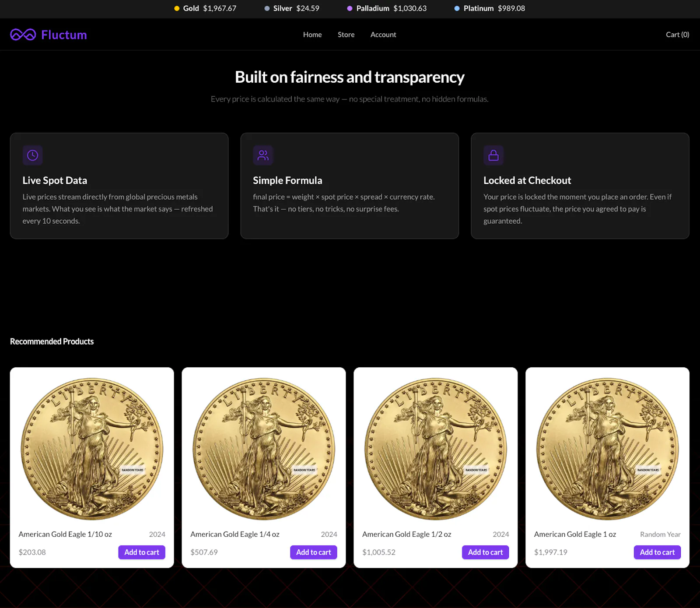
Task: Click the American Gold Eagle 1/4 oz title
Action: pos(235,534)
